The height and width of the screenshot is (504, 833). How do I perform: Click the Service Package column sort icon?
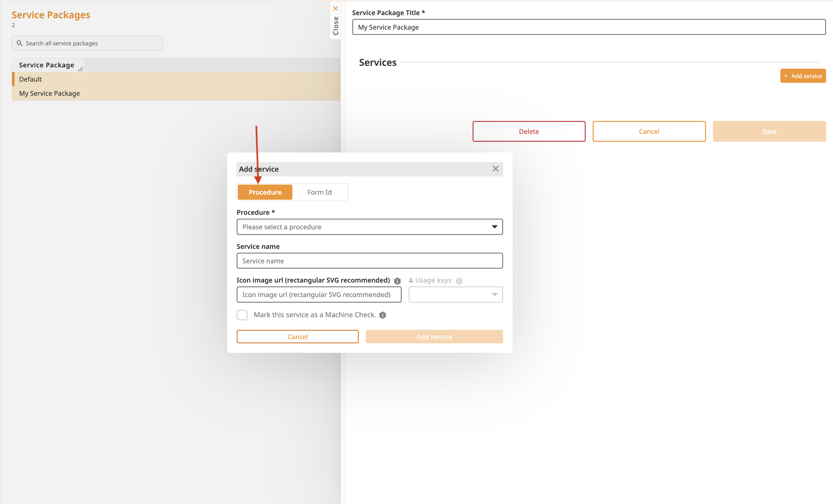pyautogui.click(x=80, y=69)
